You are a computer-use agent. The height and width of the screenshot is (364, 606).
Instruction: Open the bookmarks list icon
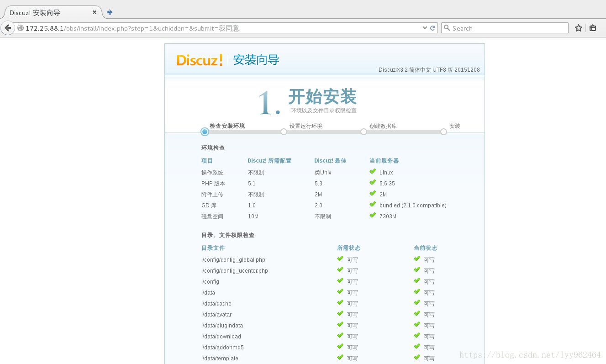593,28
